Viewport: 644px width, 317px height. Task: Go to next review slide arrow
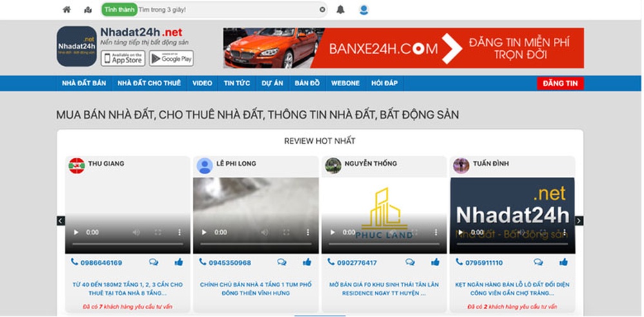click(579, 221)
